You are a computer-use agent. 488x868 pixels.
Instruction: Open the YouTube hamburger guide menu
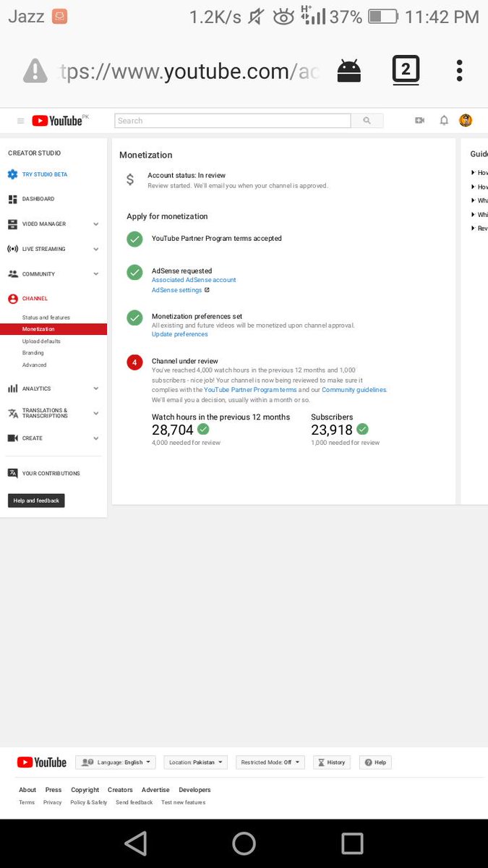tap(20, 121)
